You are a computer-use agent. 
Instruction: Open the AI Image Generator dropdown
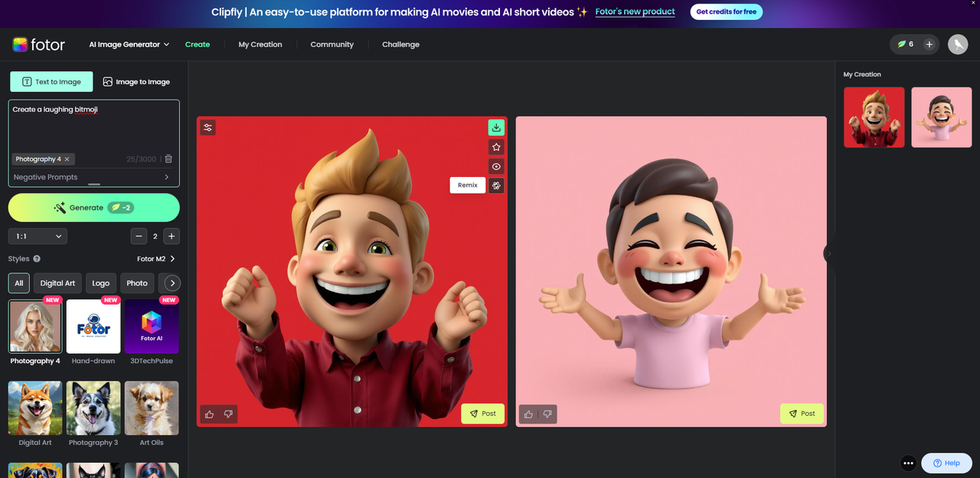click(129, 44)
